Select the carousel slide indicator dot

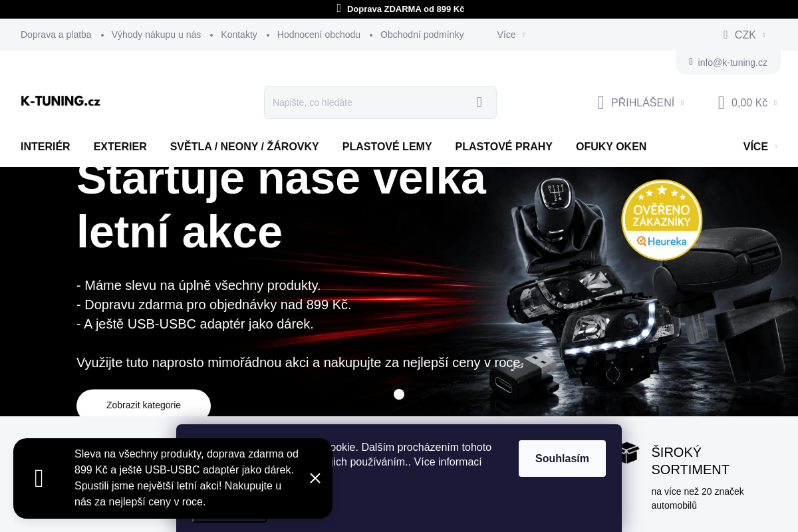(399, 394)
